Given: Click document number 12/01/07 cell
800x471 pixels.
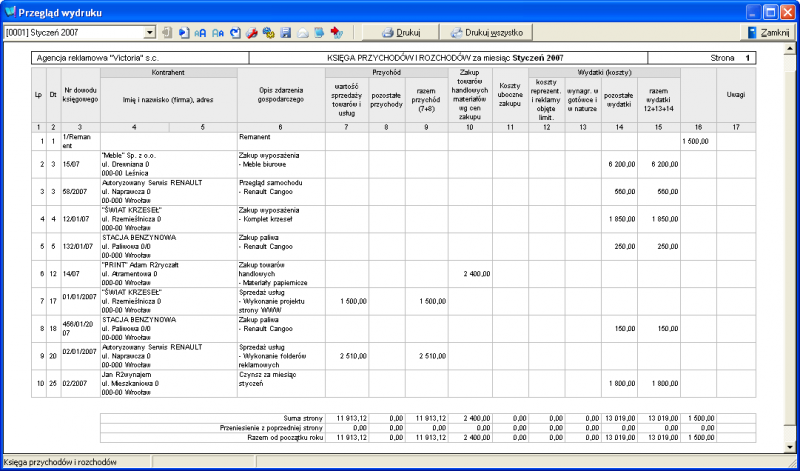Looking at the screenshot, I should coord(81,219).
